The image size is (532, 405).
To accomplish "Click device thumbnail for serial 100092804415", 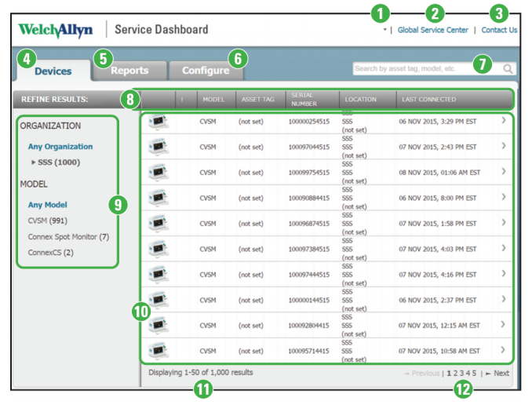I will coord(159,325).
